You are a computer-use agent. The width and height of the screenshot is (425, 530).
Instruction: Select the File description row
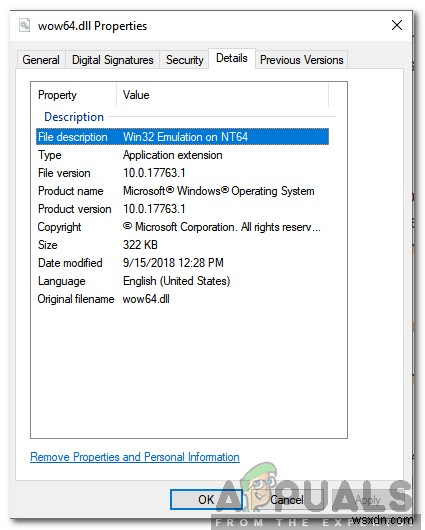(x=182, y=137)
